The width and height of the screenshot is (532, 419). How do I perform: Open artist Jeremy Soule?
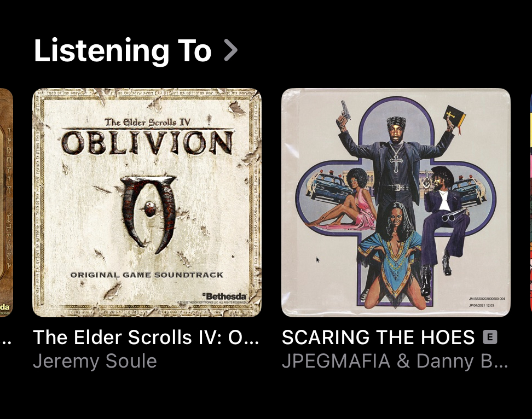95,360
